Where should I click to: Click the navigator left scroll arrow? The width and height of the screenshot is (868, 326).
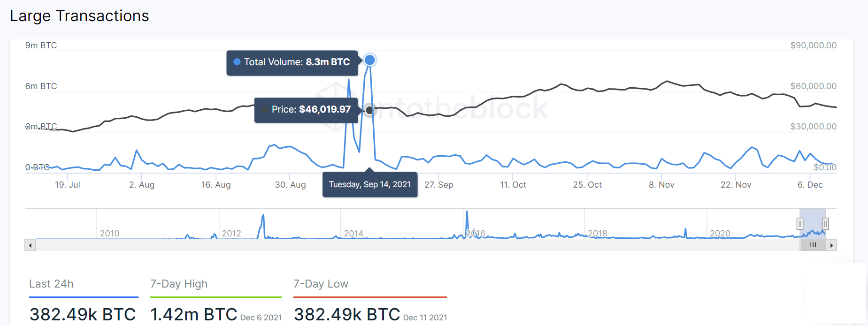[31, 245]
